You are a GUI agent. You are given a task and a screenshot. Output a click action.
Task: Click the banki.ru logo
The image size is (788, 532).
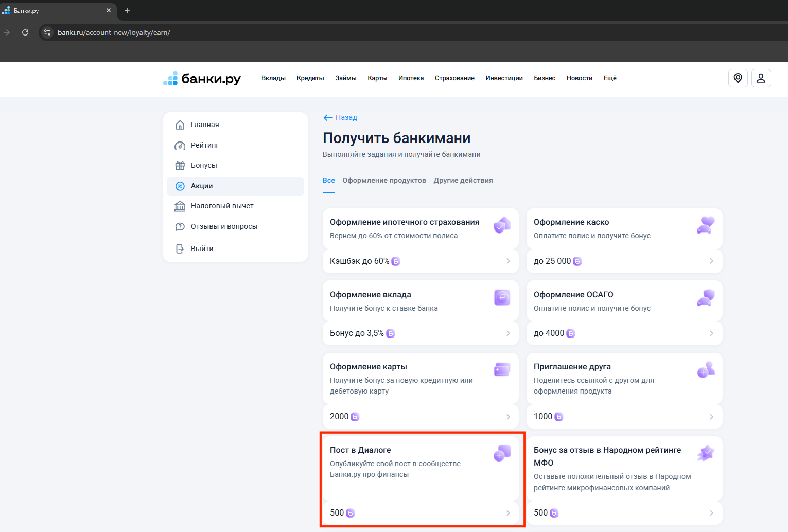point(202,78)
